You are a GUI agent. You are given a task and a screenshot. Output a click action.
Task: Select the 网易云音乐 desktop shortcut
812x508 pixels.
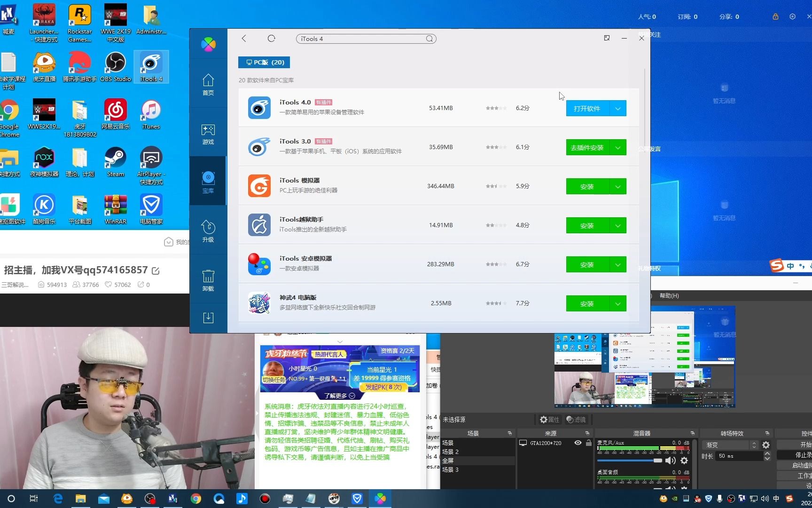tap(116, 115)
